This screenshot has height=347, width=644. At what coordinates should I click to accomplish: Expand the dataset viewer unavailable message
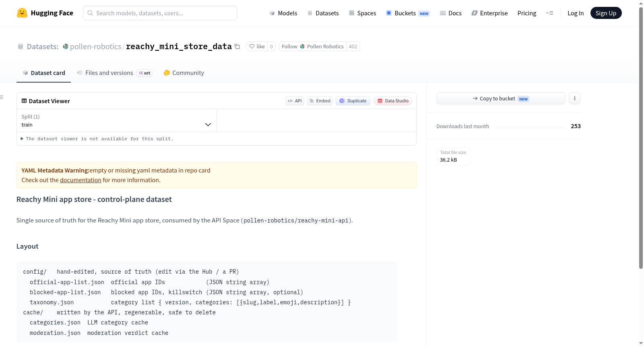[97, 139]
